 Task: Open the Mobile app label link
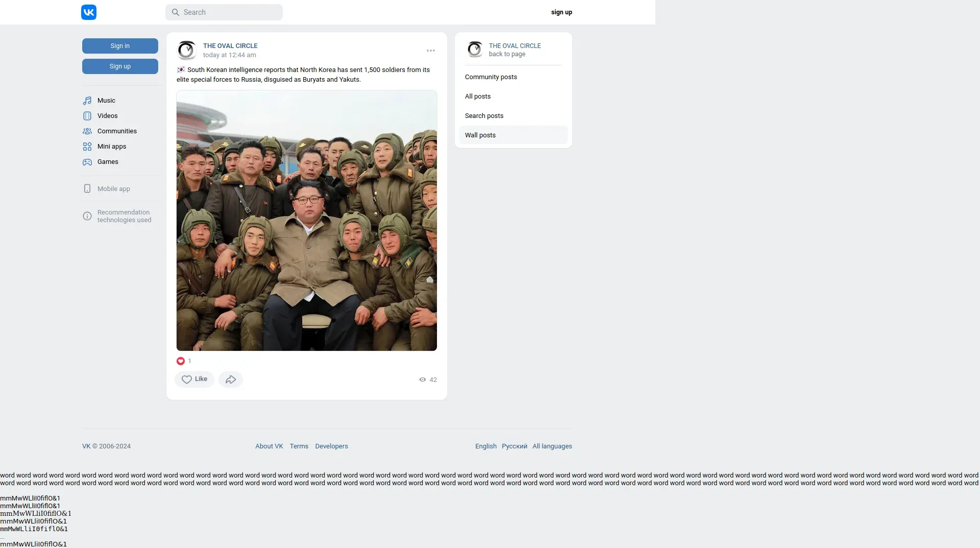tap(114, 189)
